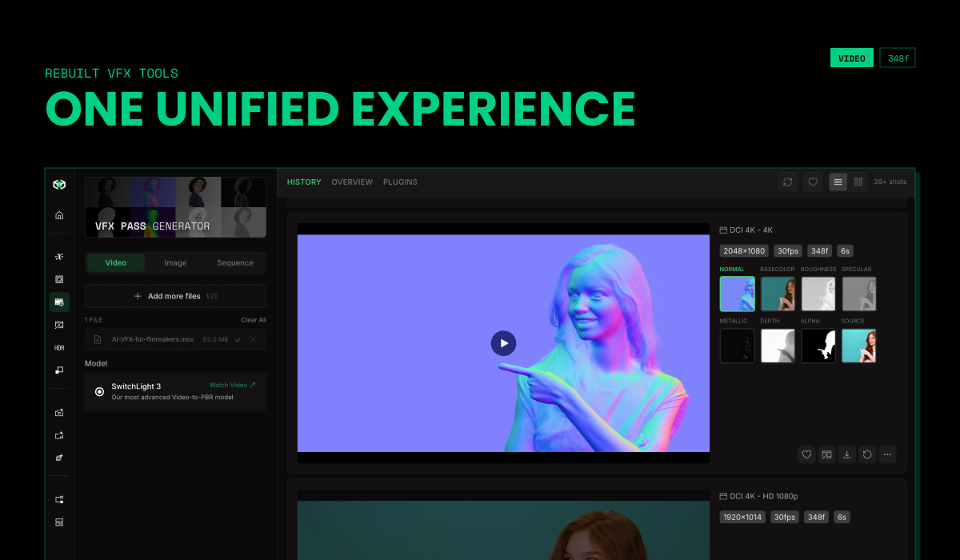Click the regenerate arrow icon under shot
Screen dimensions: 960x560
coord(867,454)
